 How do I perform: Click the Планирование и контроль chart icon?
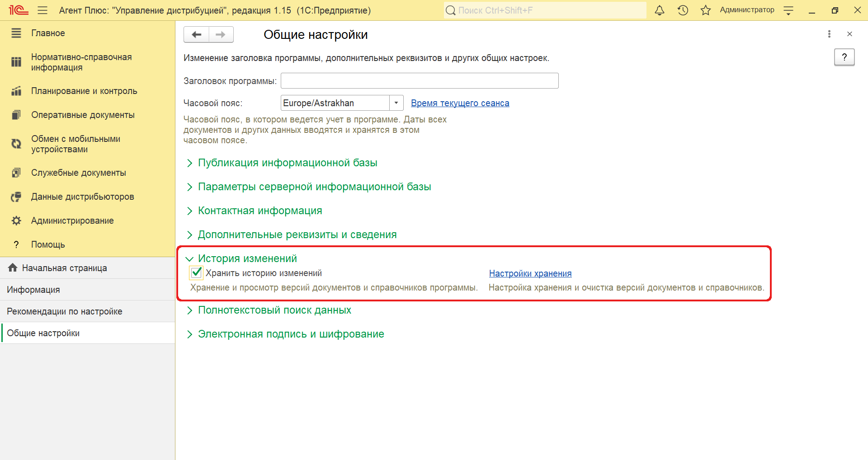pyautogui.click(x=16, y=91)
